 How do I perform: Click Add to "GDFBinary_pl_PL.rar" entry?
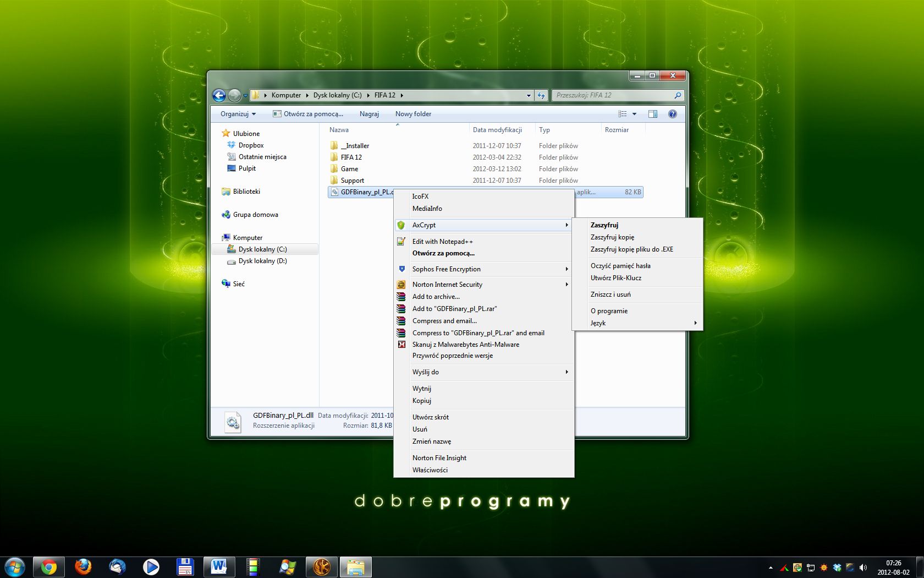[x=483, y=308]
